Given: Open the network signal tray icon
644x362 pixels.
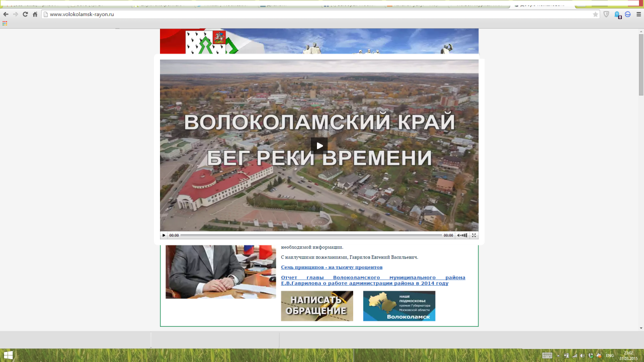Looking at the screenshot, I should point(575,355).
